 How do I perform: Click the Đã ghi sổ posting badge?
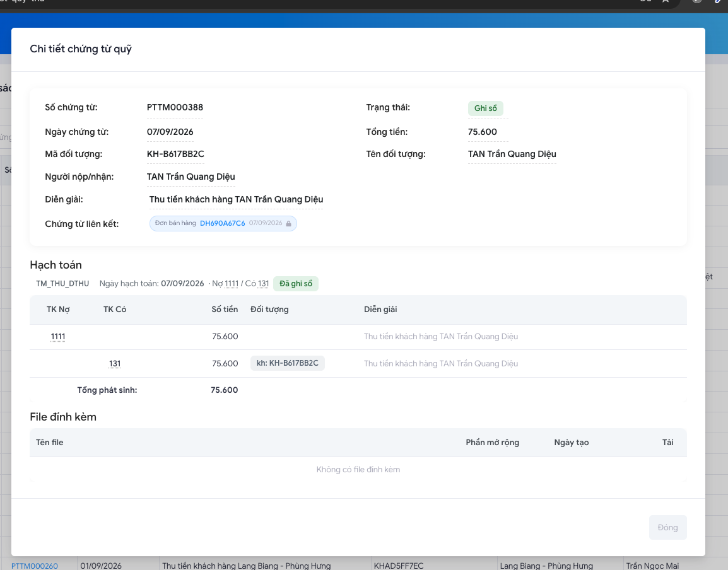point(296,284)
